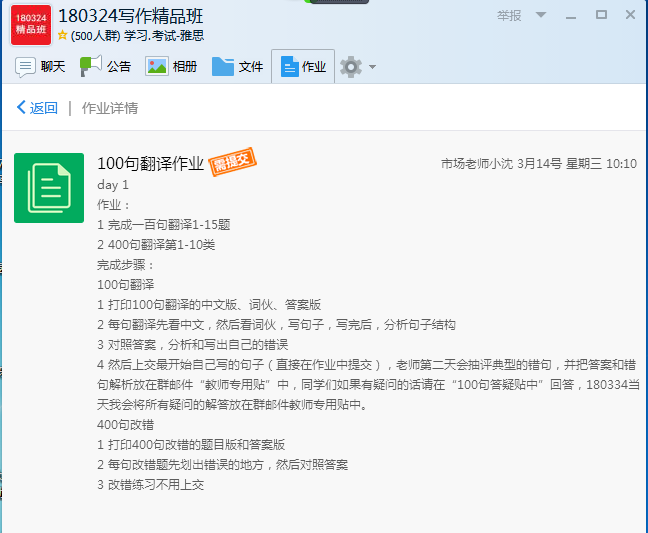This screenshot has height=533, width=648.
Task: Open the title bar dropdown triangle menu
Action: coord(541,15)
